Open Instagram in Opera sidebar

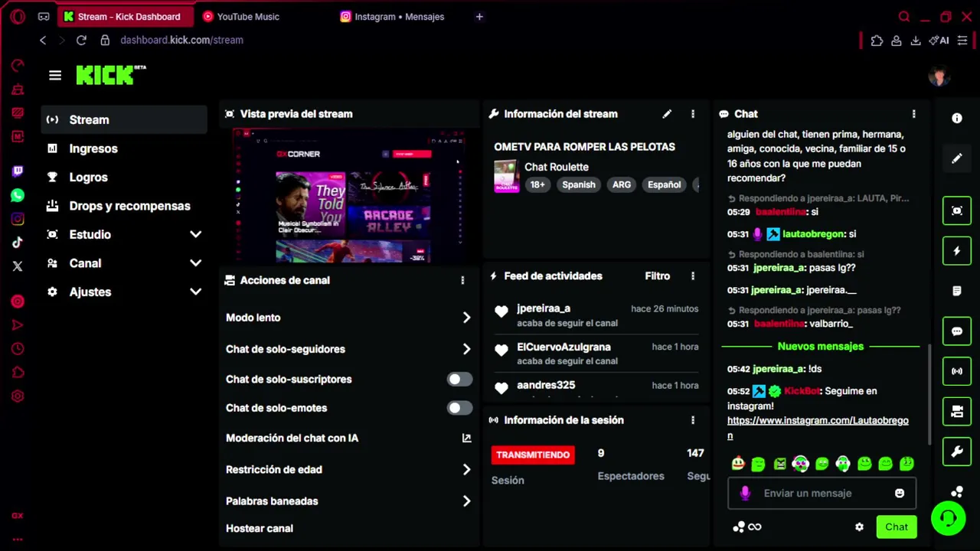pos(18,219)
